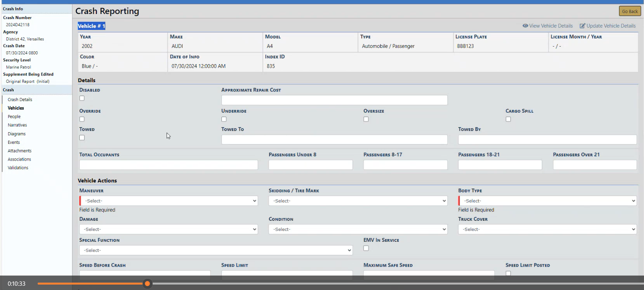Click the Total Occupants input field
The image size is (644, 290).
click(x=169, y=165)
